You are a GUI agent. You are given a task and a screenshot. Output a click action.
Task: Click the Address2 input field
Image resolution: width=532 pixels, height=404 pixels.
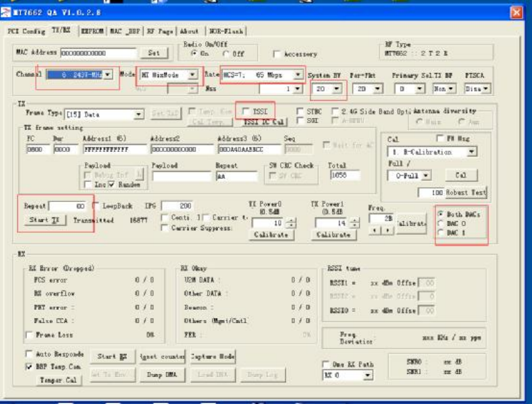pos(182,149)
